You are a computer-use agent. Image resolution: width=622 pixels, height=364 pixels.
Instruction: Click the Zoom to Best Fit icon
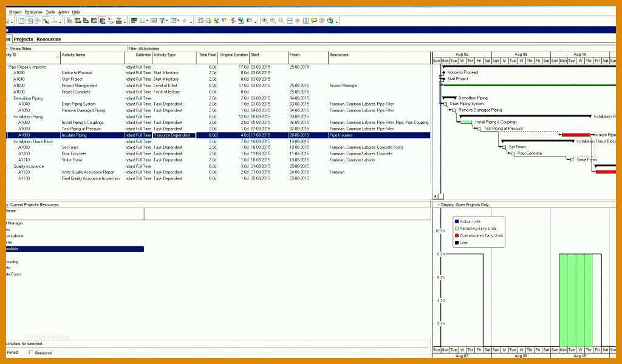click(281, 21)
